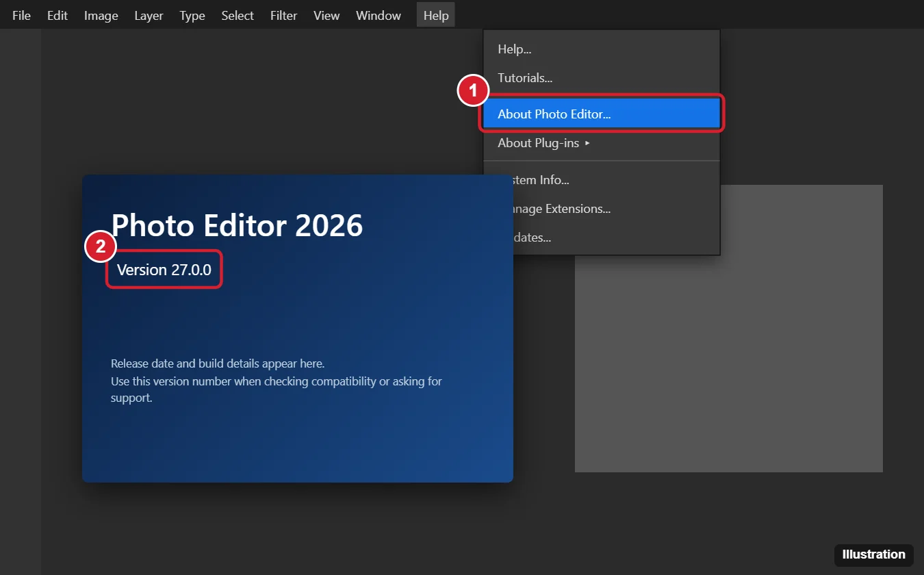
Task: Open the View menu
Action: 326,15
